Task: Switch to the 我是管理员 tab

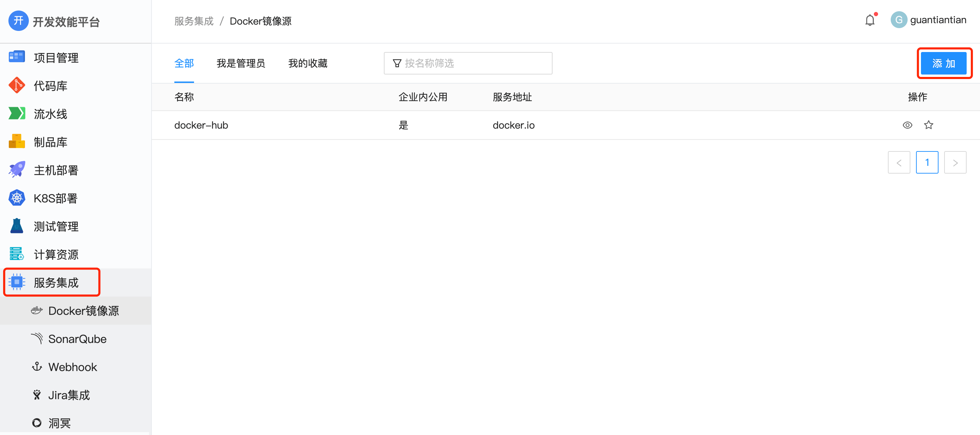Action: (x=241, y=63)
